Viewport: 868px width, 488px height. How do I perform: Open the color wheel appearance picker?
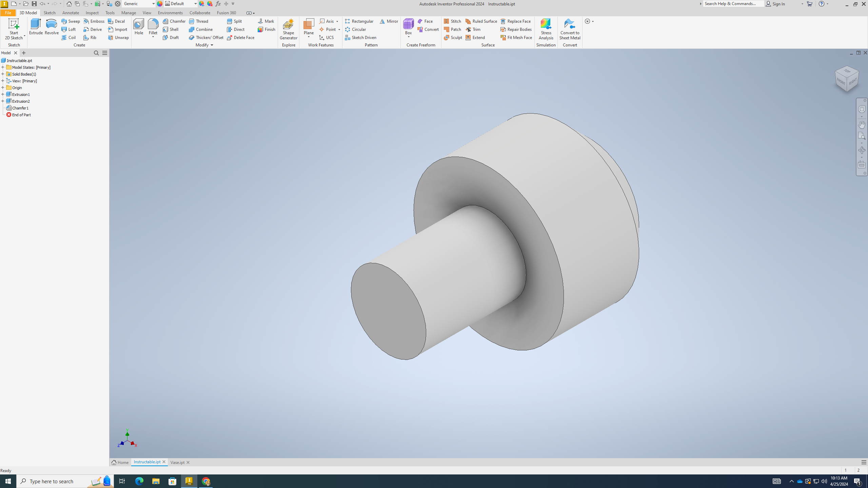coord(160,4)
